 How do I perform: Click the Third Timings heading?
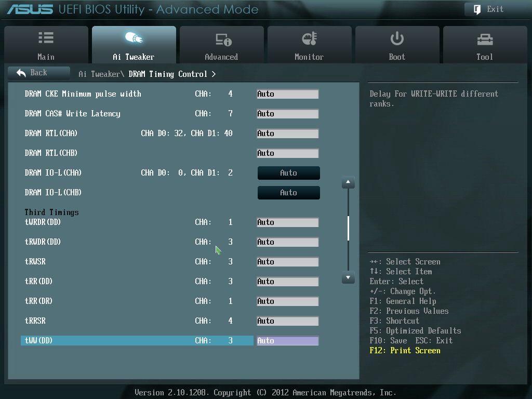(x=51, y=212)
